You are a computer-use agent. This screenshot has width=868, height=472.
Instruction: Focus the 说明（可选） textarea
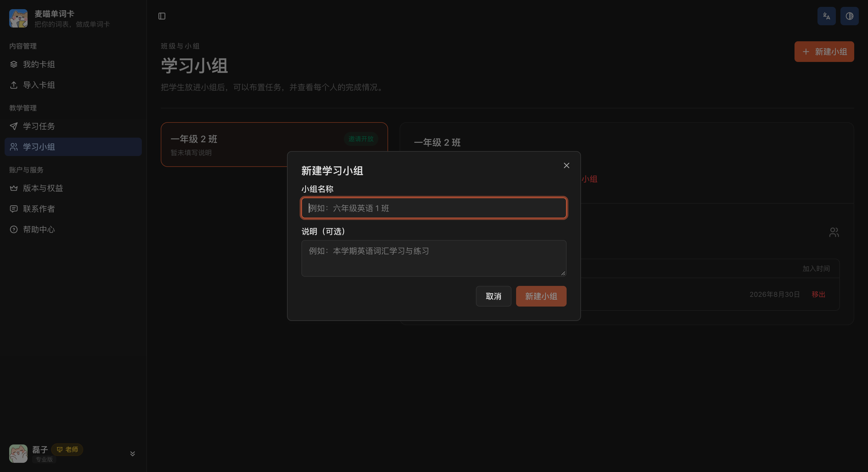(434, 258)
